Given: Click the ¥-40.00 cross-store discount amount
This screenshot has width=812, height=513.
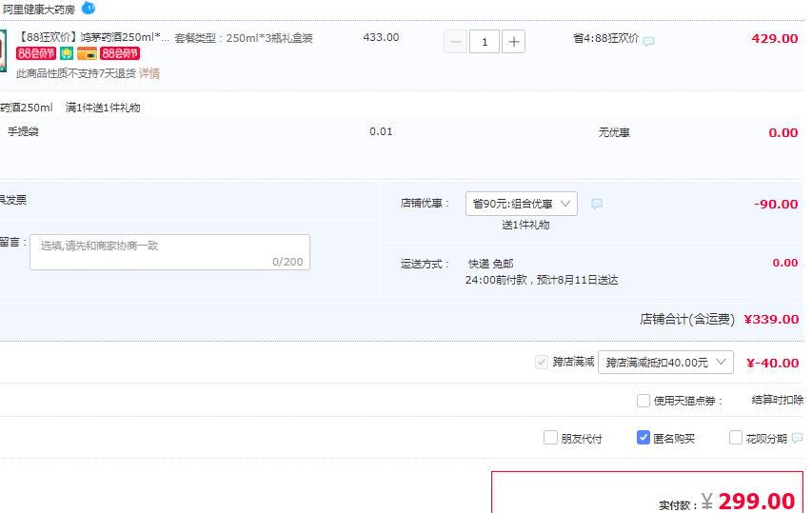Looking at the screenshot, I should pos(772,363).
